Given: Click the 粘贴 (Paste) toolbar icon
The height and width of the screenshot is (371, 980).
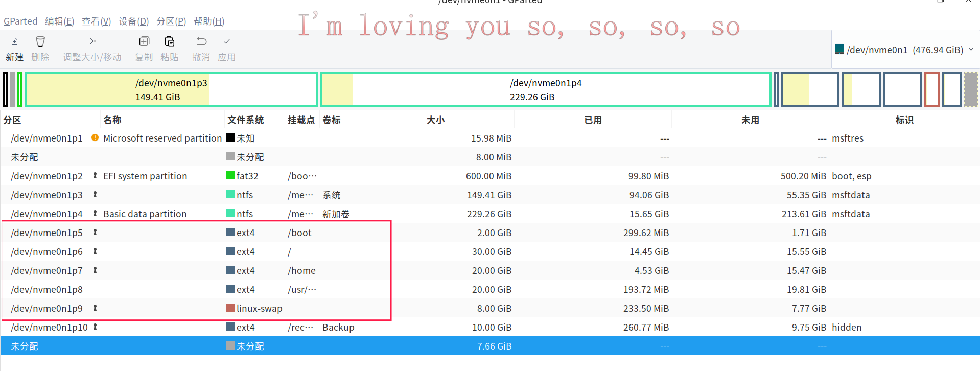Looking at the screenshot, I should point(170,41).
